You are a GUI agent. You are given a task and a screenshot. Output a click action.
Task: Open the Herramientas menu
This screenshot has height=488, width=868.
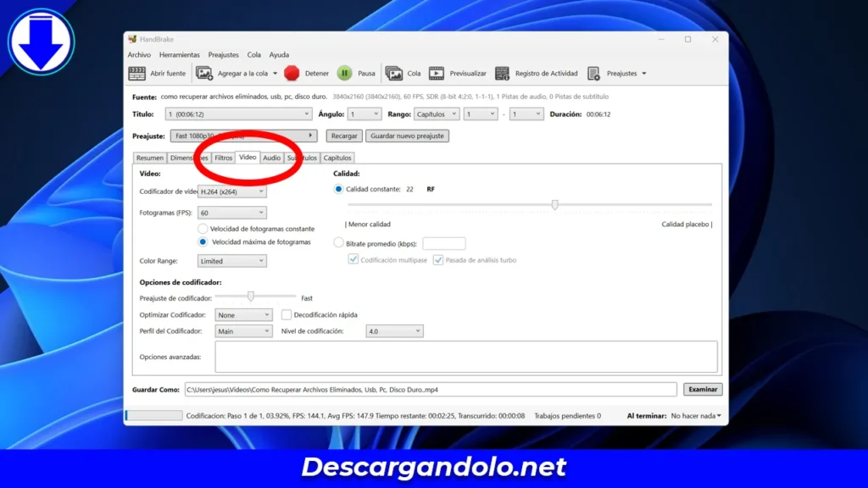tap(179, 54)
